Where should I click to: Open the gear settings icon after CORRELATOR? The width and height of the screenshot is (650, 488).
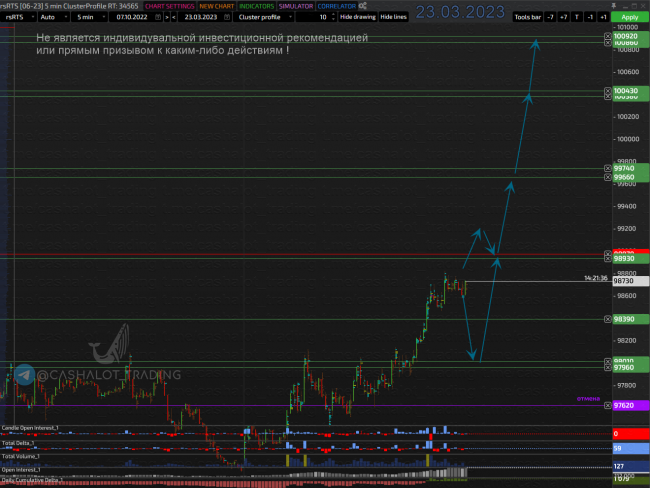[363, 5]
